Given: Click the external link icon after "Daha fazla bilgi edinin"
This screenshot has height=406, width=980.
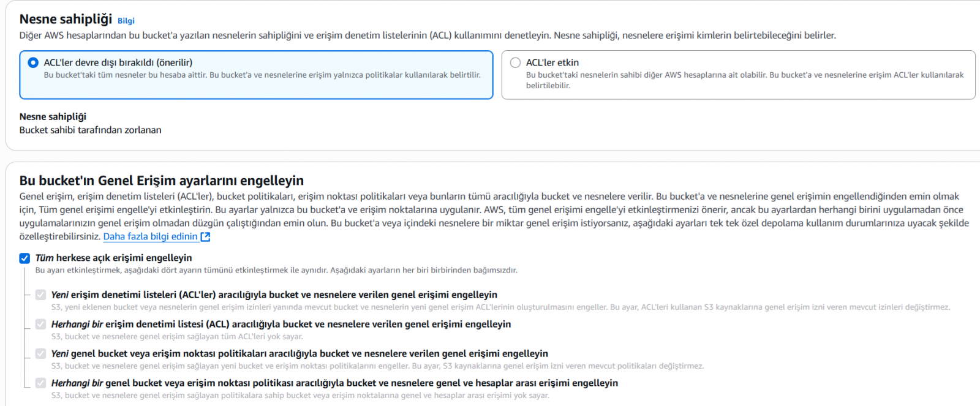Looking at the screenshot, I should pos(205,236).
